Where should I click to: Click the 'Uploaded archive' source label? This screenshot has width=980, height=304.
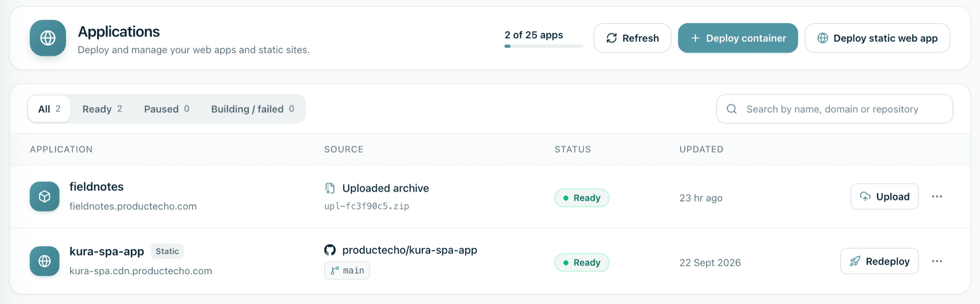click(x=386, y=188)
